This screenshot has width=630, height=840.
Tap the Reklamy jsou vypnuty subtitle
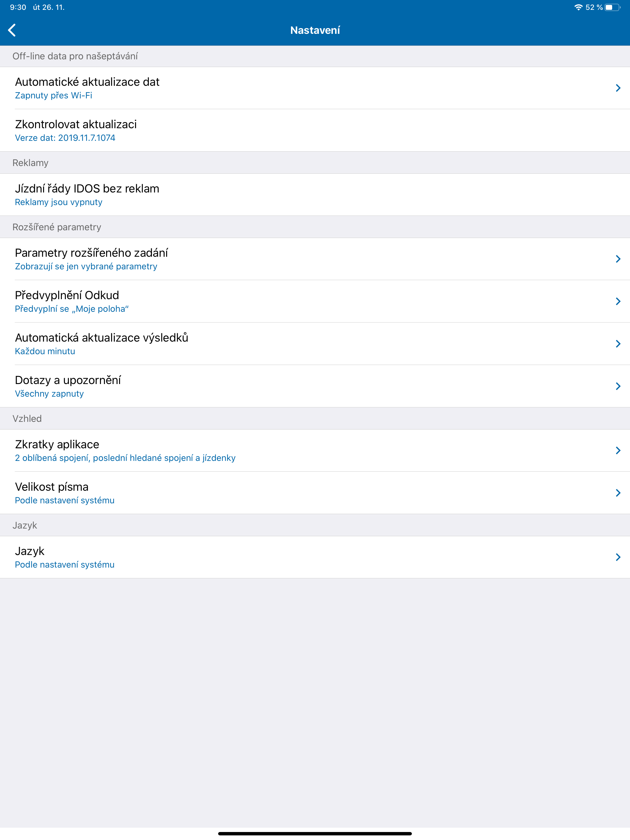[x=58, y=202]
